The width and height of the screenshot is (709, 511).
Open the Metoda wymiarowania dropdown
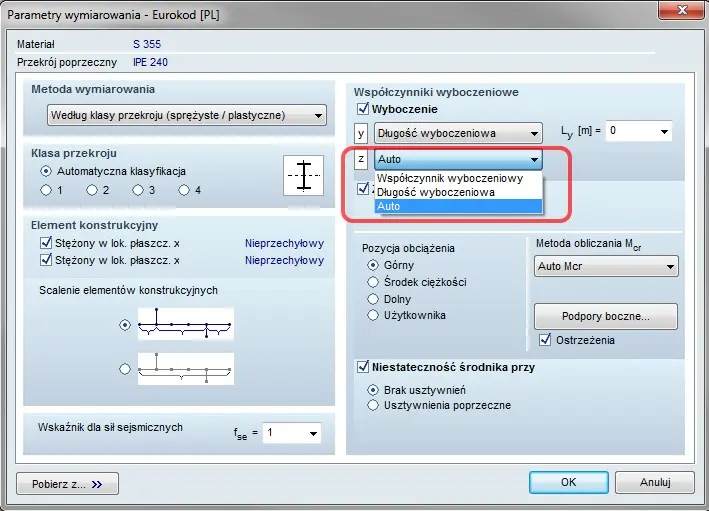(188, 115)
